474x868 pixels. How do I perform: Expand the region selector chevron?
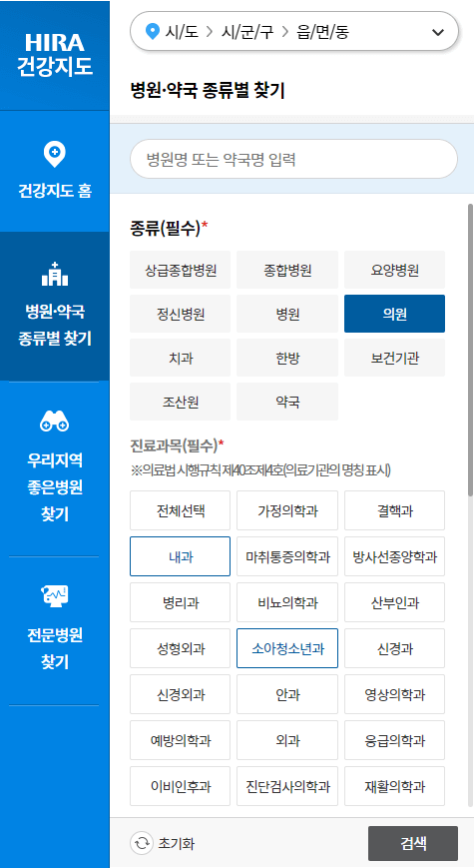click(x=438, y=32)
